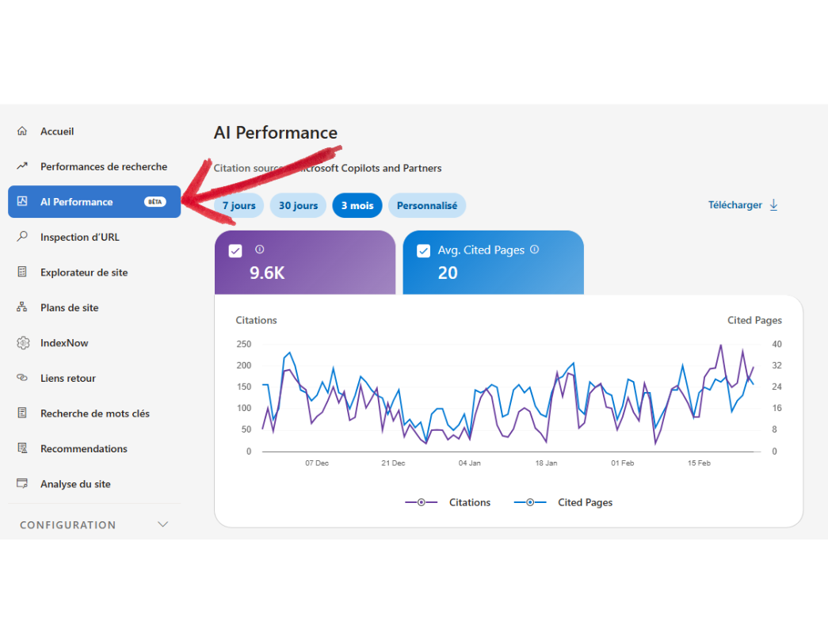Expand the Configuration section chevron
The height and width of the screenshot is (644, 828).
pyautogui.click(x=163, y=524)
